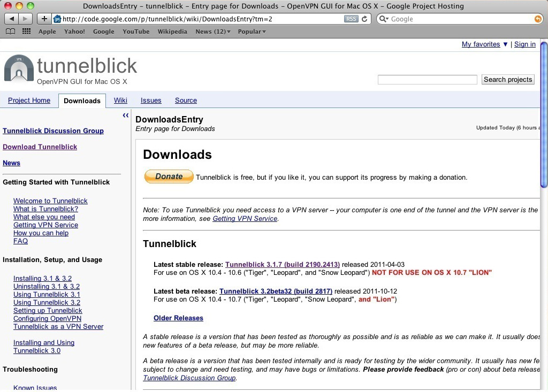Switch to the Project Home tab

(29, 100)
